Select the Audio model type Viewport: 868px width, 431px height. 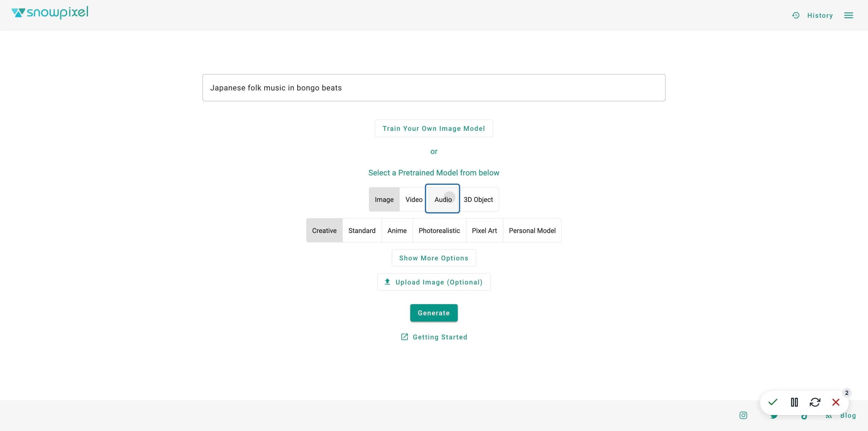tap(443, 200)
